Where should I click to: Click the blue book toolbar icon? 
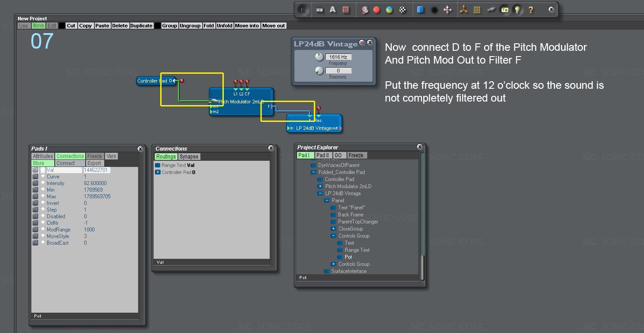tap(421, 10)
